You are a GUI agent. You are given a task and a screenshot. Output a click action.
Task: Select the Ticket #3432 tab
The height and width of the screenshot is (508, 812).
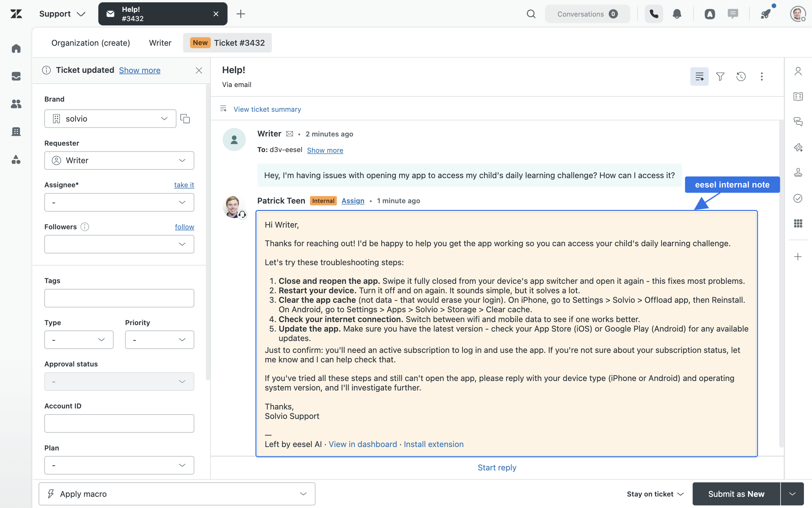click(227, 43)
